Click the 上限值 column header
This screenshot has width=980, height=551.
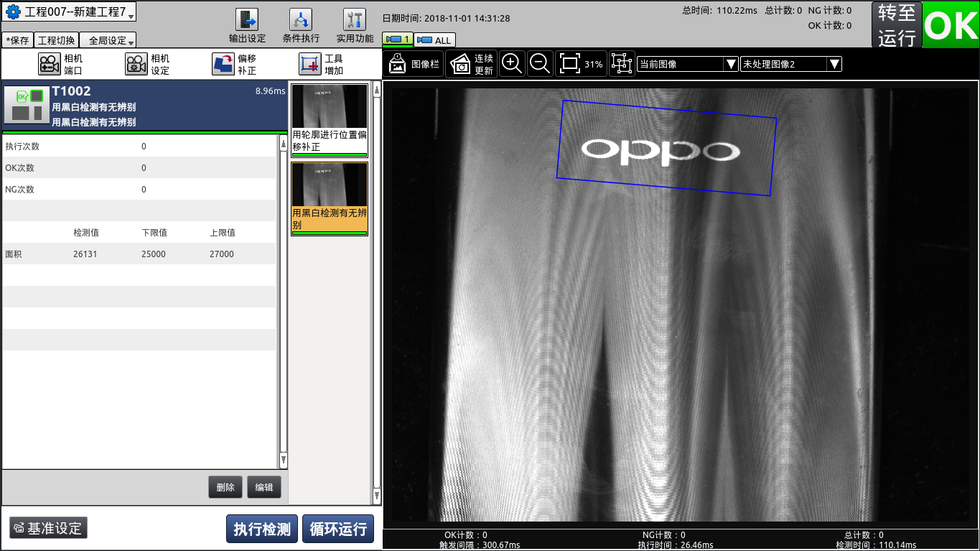[x=223, y=233]
